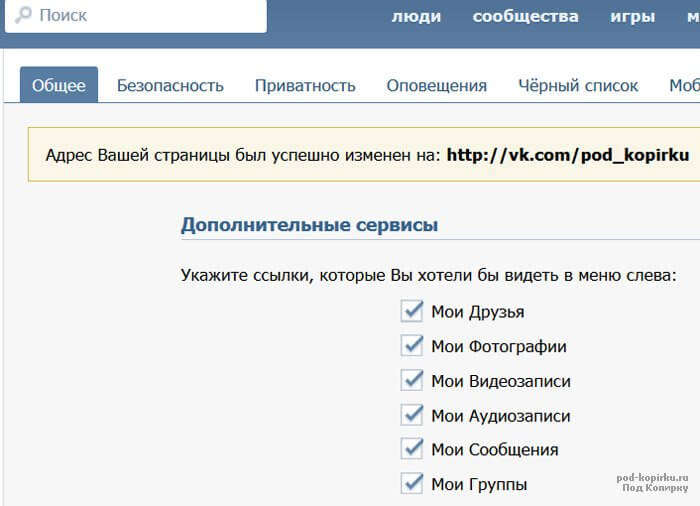Click the search magnifier icon
This screenshot has height=506, width=700.
23,15
